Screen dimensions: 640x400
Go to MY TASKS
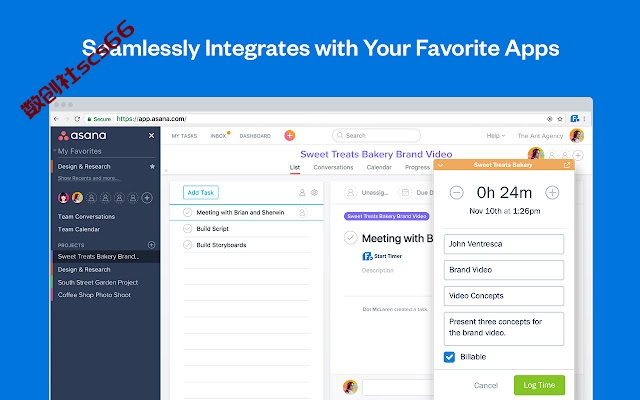[184, 136]
